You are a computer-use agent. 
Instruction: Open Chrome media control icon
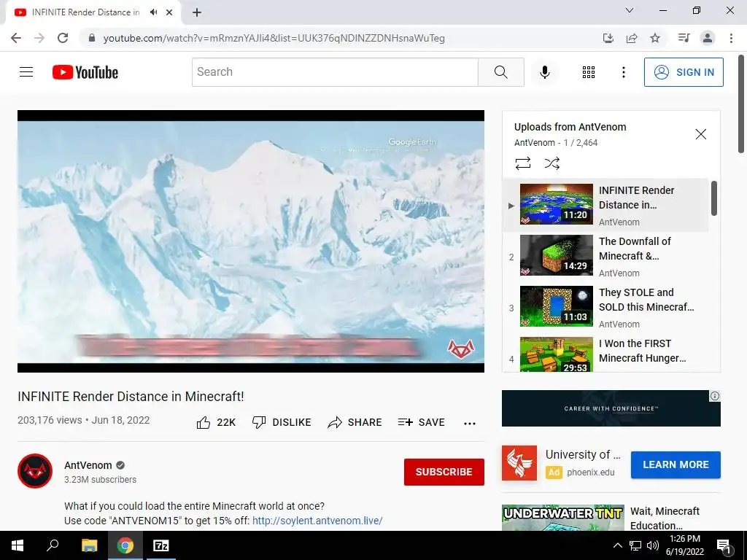tap(684, 38)
